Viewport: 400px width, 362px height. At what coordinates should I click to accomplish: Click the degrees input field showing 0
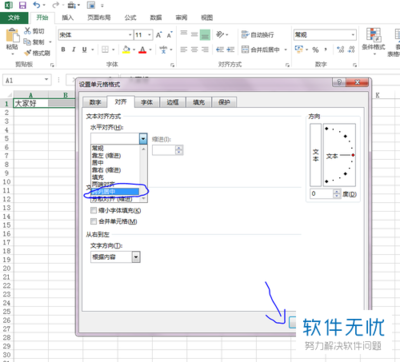click(x=322, y=194)
